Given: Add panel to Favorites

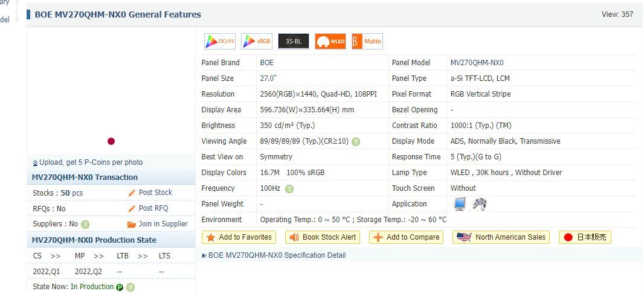Looking at the screenshot, I should pyautogui.click(x=239, y=237).
